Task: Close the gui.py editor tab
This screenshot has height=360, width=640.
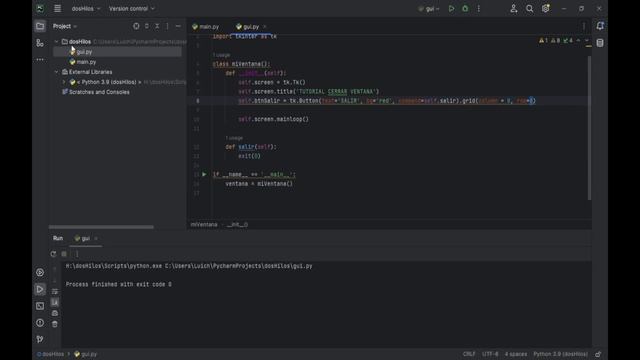Action: point(264,27)
